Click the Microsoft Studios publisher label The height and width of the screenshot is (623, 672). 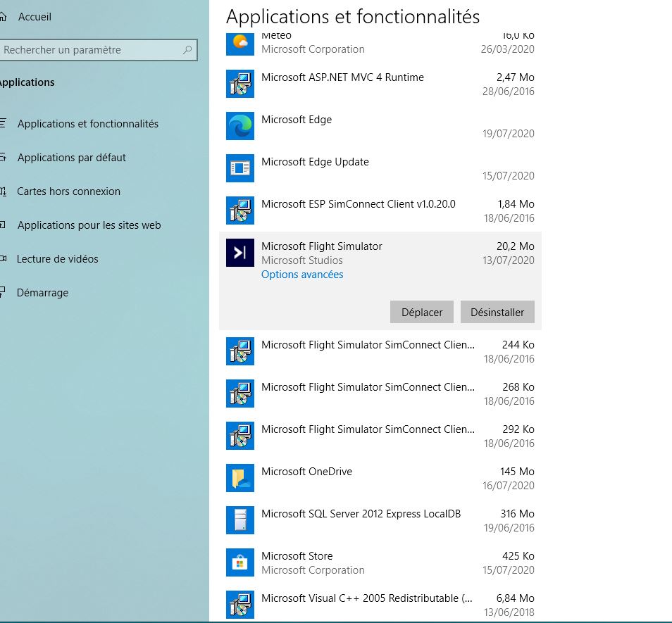click(x=302, y=260)
